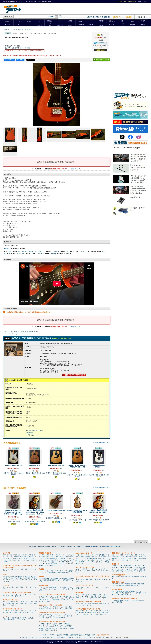
Task: Click the Facebook シェアする button
Action: pyautogui.click(x=20, y=60)
